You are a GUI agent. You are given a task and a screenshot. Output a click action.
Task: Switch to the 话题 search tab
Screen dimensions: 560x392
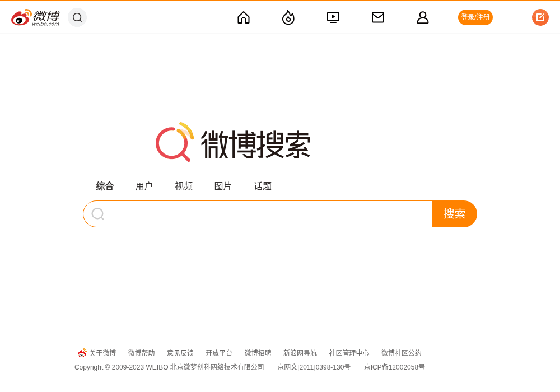tap(263, 186)
